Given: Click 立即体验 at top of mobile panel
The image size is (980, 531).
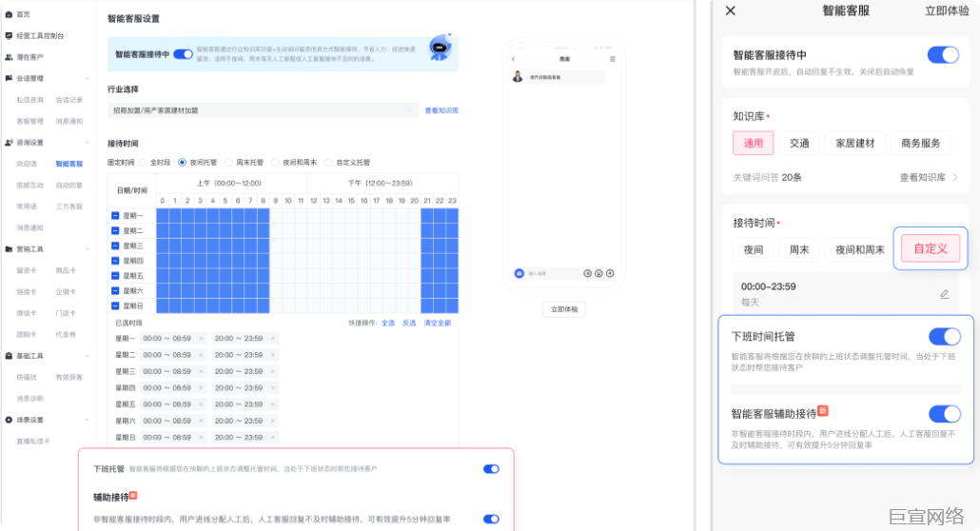Looking at the screenshot, I should tap(947, 10).
